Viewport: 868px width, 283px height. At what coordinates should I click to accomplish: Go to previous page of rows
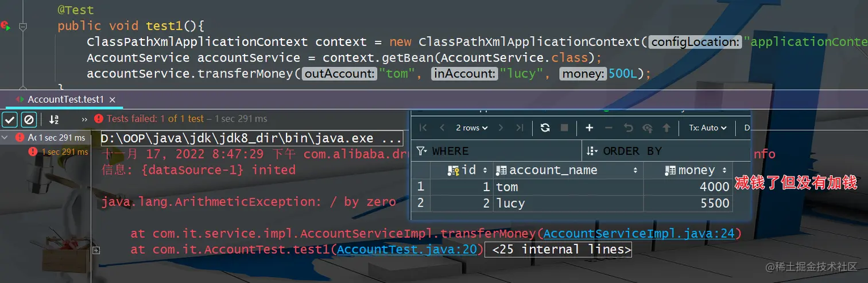(442, 128)
